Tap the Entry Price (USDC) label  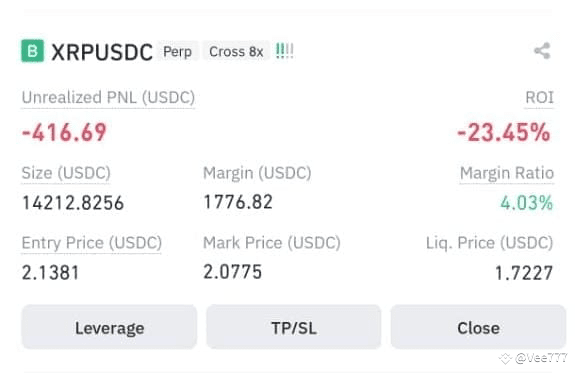pyautogui.click(x=92, y=243)
